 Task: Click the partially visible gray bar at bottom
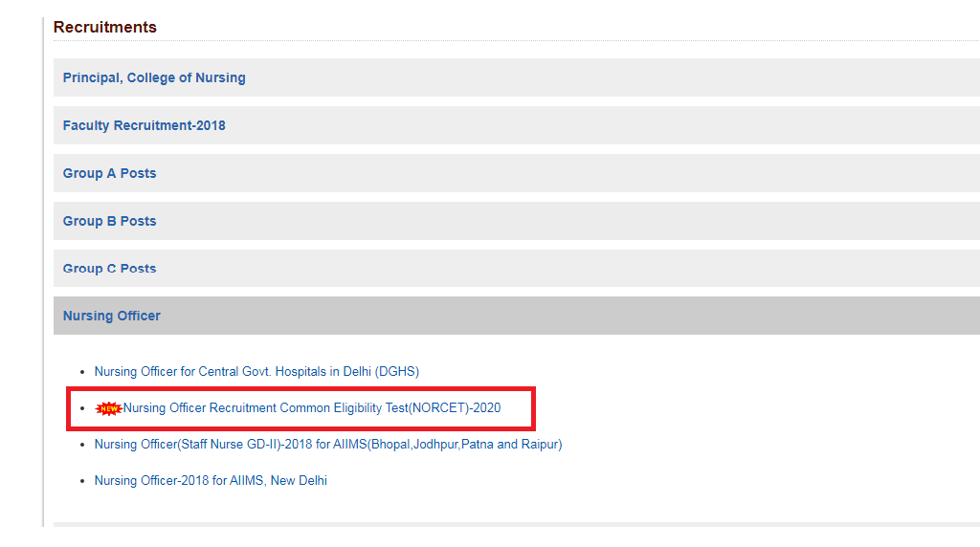click(x=516, y=524)
